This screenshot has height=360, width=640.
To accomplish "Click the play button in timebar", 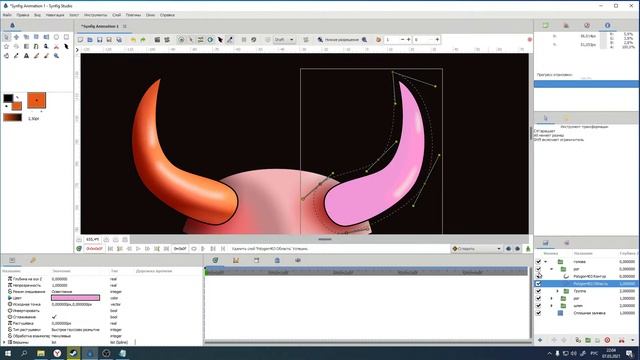I will (138, 249).
